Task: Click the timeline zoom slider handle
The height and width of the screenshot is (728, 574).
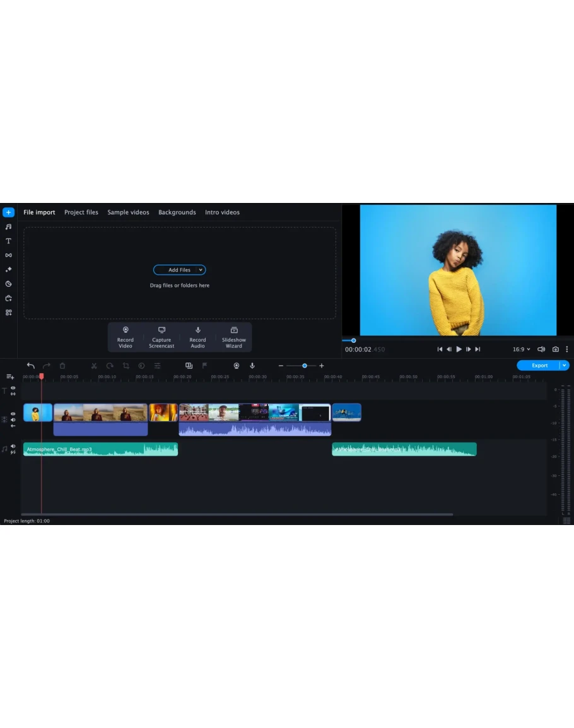Action: (x=305, y=366)
